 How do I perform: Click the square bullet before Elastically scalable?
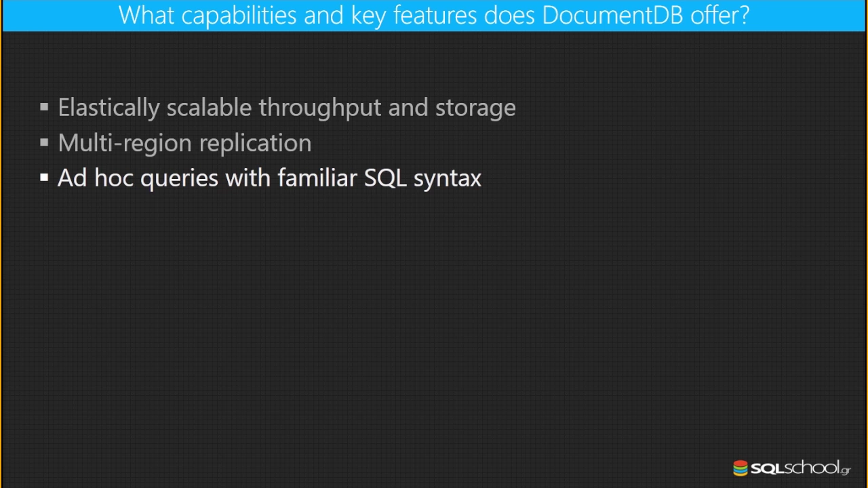(x=44, y=107)
